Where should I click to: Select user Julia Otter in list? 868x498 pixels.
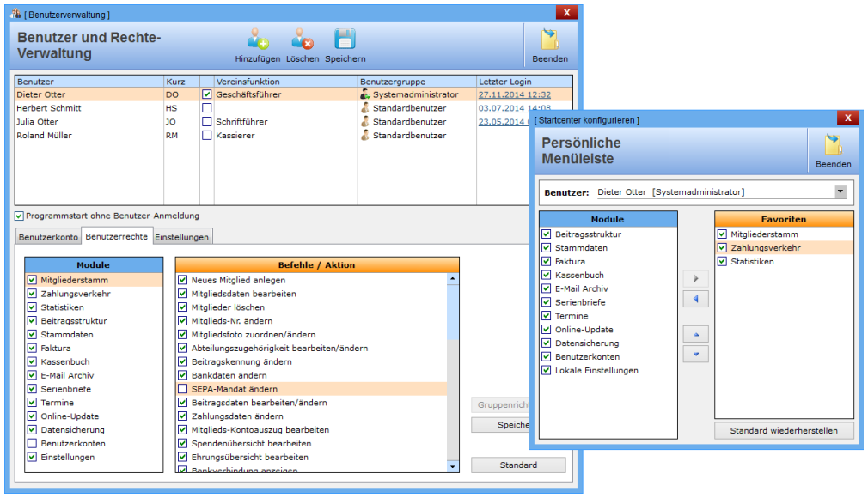click(39, 122)
